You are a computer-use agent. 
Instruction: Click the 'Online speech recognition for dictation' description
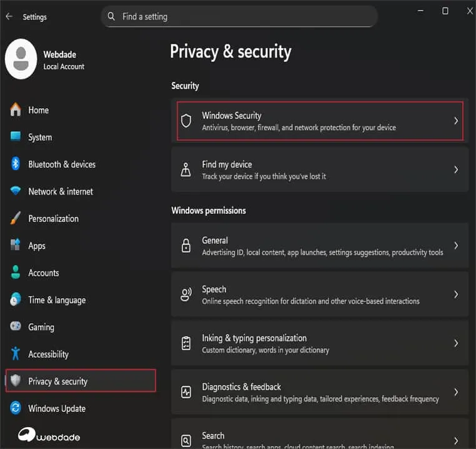click(x=311, y=301)
